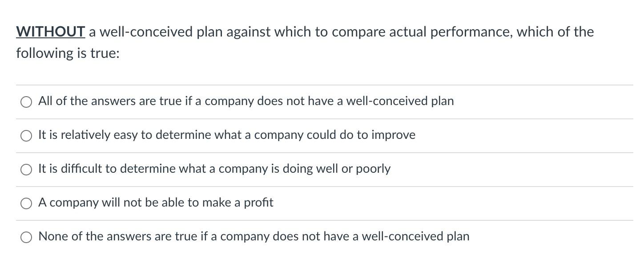Pick the answer "A company will not be able to make a profit"
Image resolution: width=644 pixels, height=268 pixels.
[26, 203]
